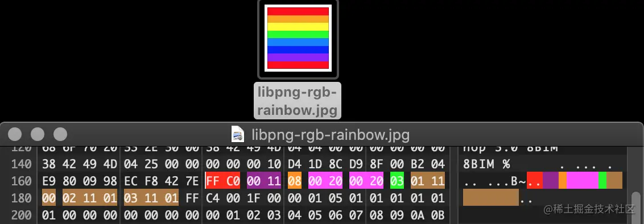Click the document proxy icon in title bar
This screenshot has width=644, height=224.
pos(238,134)
